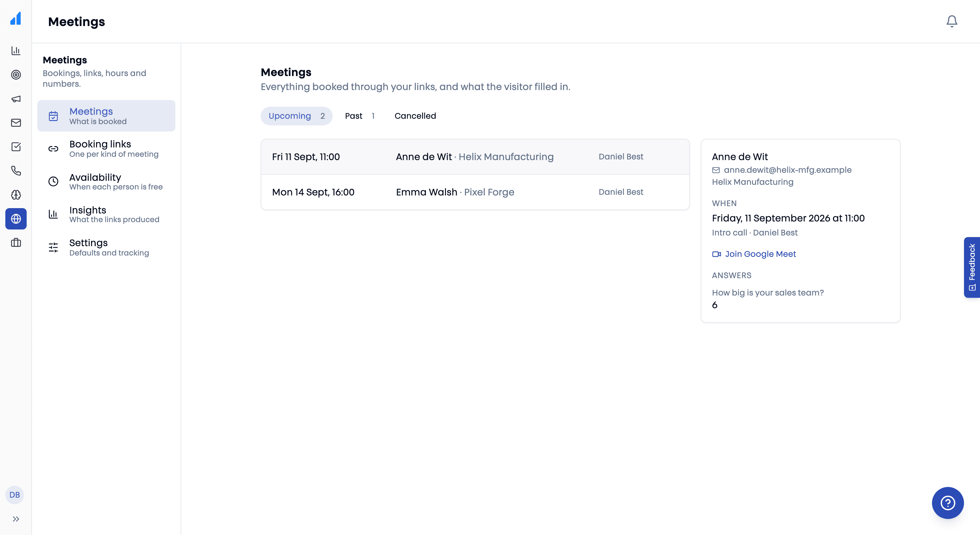Open the envelope mail icon in left rail
The image size is (980, 535).
16,123
